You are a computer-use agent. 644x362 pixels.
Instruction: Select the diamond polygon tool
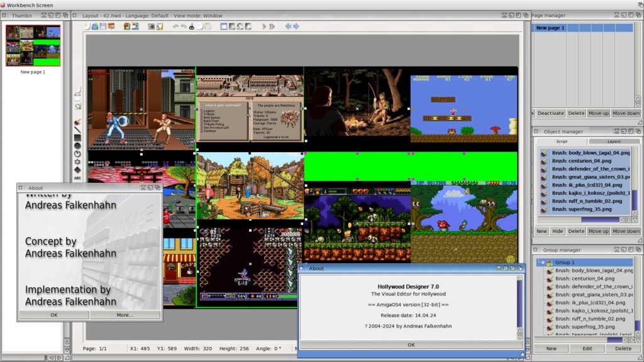pos(77,170)
